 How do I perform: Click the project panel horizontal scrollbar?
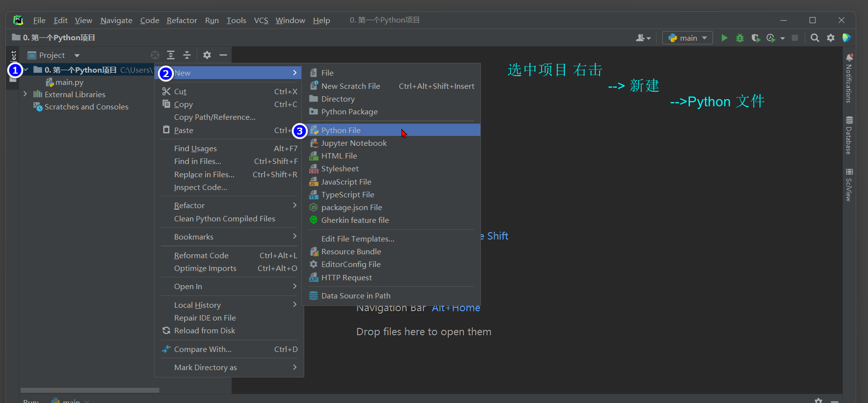(90, 390)
